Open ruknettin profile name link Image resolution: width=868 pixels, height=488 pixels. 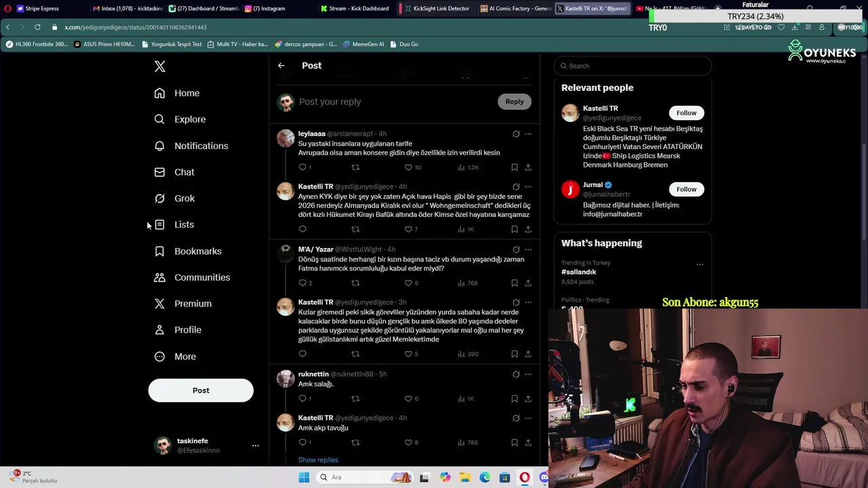coord(313,374)
